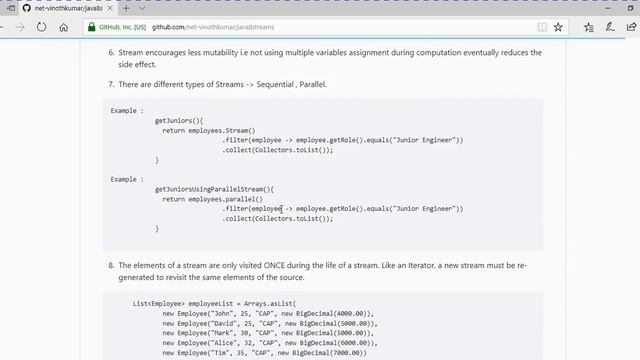The image size is (640, 360).
Task: Add page to favorites star
Action: coord(558,27)
